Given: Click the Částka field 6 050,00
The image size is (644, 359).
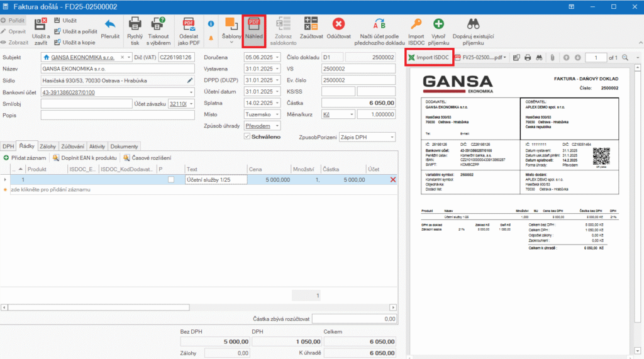Looking at the screenshot, I should coord(358,103).
